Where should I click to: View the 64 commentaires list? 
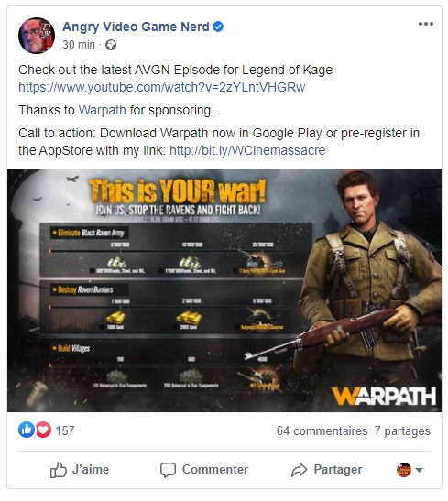coord(322,430)
